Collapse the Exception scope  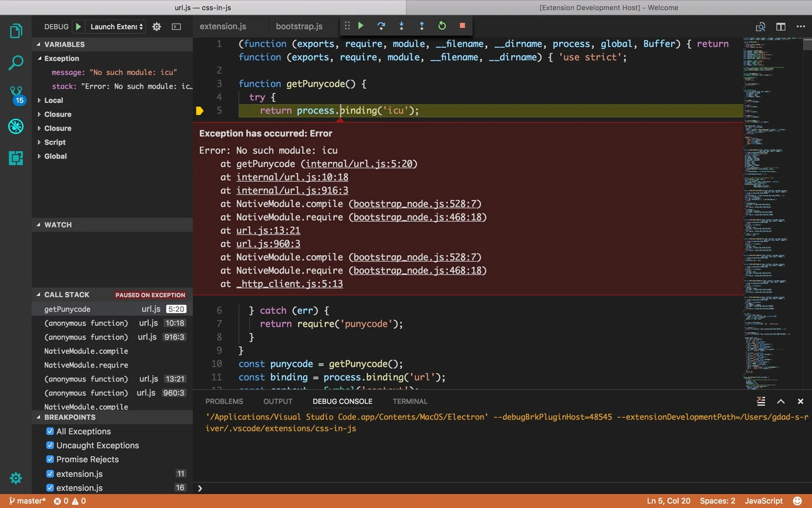point(112,58)
